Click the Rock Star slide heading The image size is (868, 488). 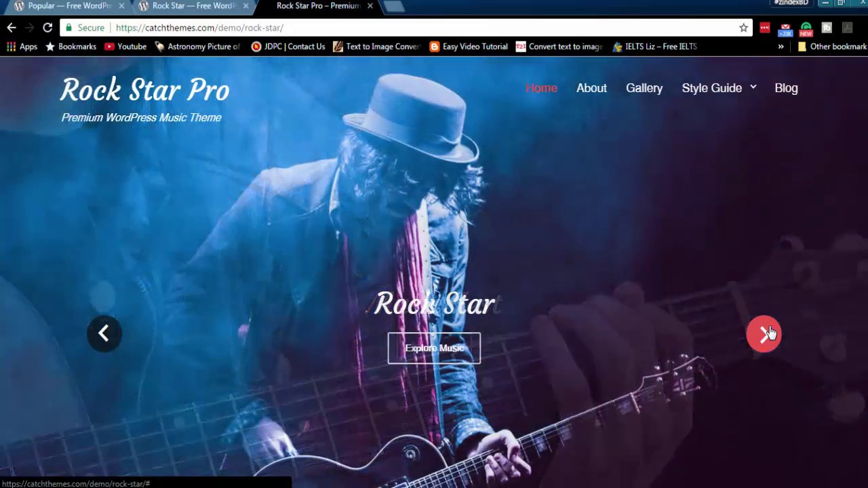[435, 304]
